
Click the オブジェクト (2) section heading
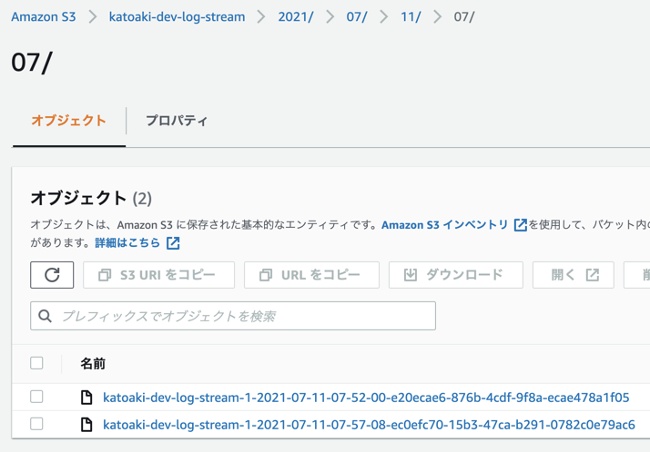tap(91, 198)
